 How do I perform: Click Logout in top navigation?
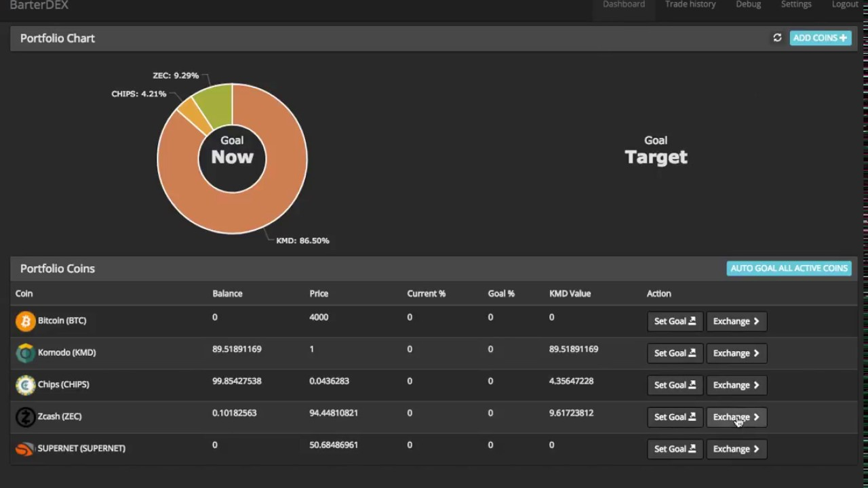[845, 5]
